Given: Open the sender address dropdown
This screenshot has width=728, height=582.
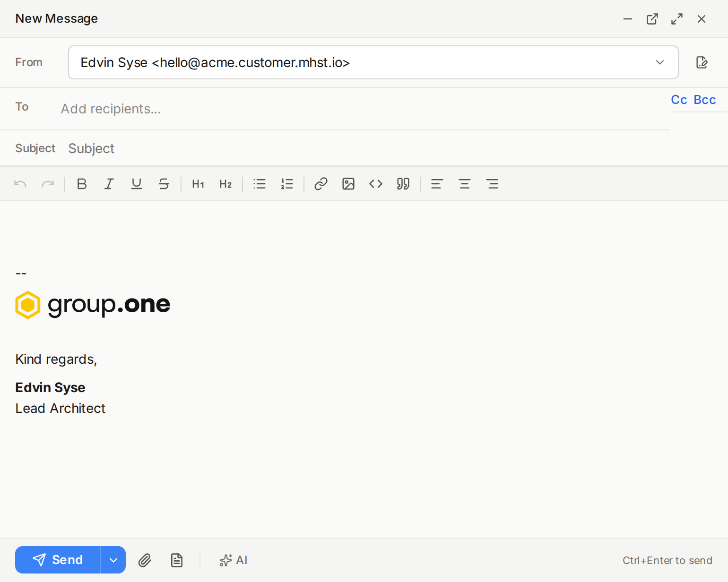Looking at the screenshot, I should click(x=659, y=62).
